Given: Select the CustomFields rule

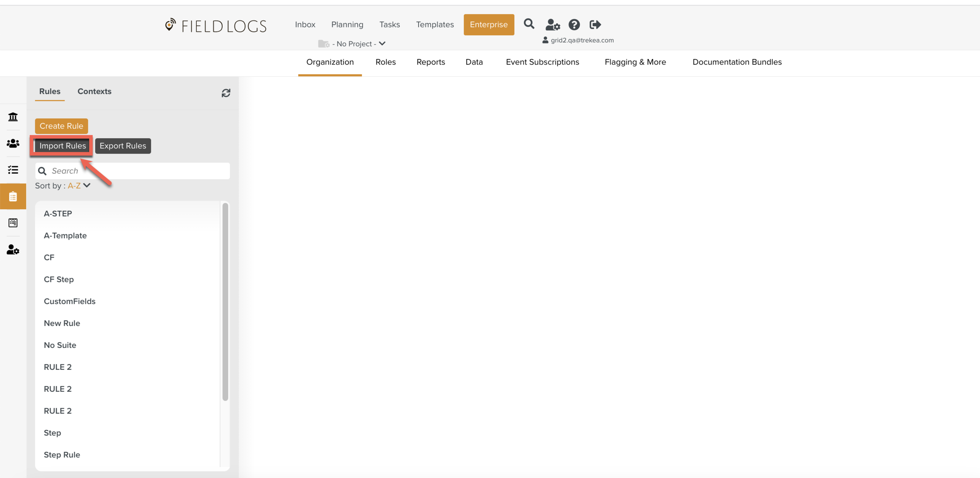Looking at the screenshot, I should click(x=70, y=301).
